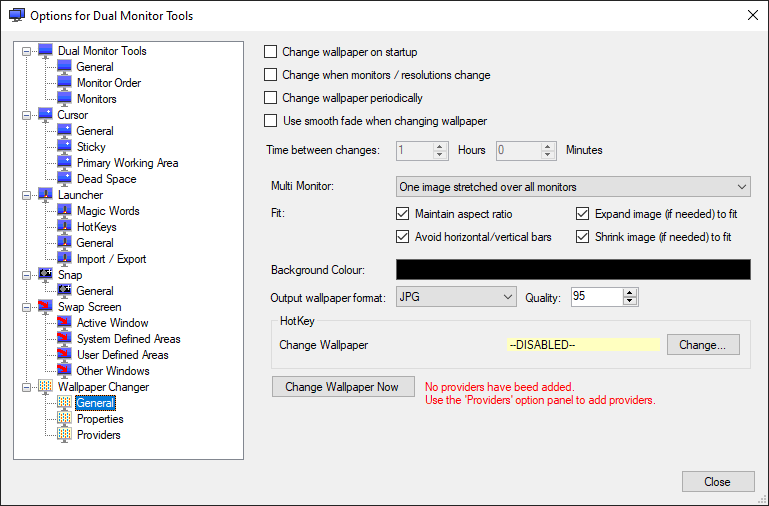Select Providers under Wallpaper Changer

pos(99,435)
